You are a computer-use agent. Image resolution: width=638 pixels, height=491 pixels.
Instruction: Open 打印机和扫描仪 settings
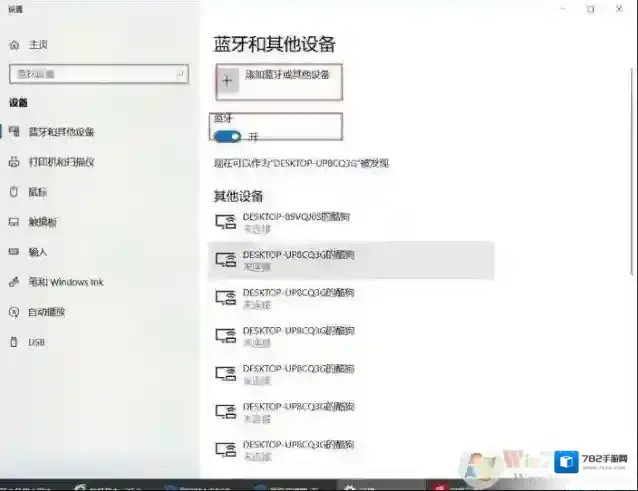click(52, 162)
